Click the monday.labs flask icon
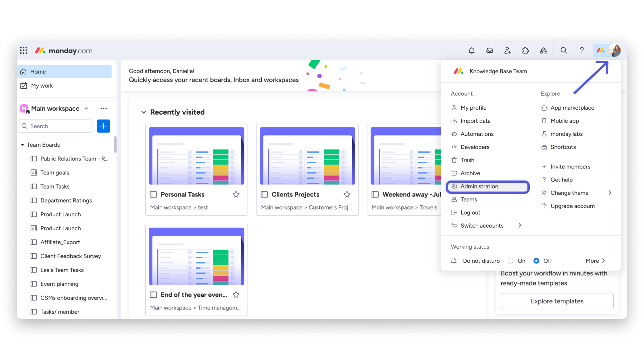Image resolution: width=644 pixels, height=361 pixels. tap(544, 134)
